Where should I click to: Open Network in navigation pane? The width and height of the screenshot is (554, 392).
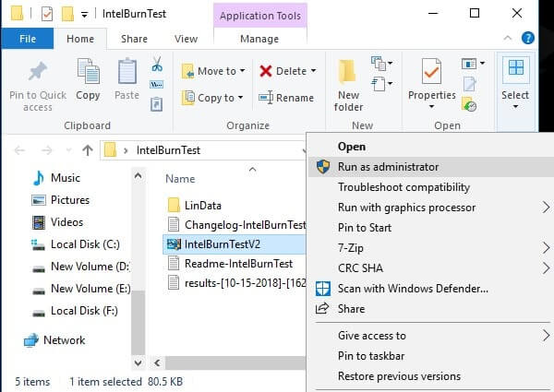(x=54, y=340)
